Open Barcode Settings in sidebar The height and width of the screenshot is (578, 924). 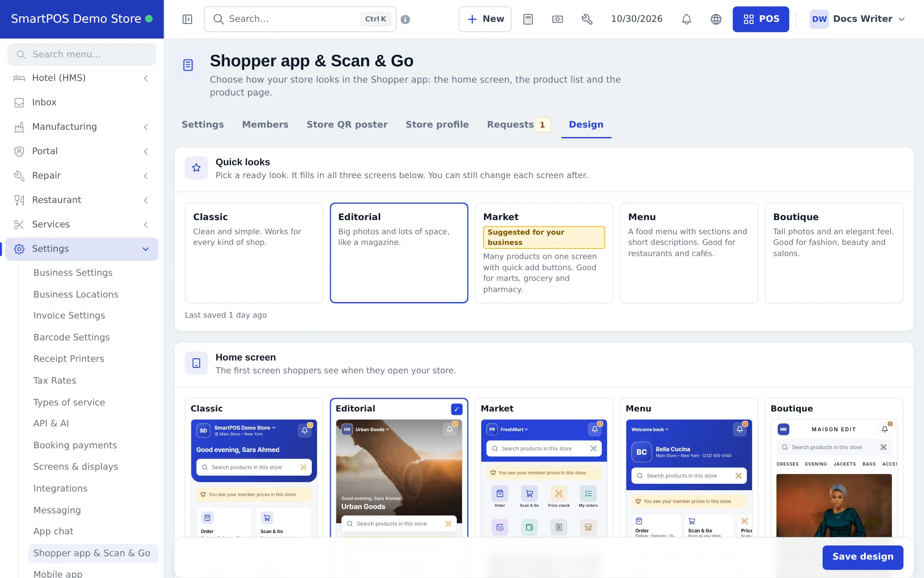pos(71,337)
